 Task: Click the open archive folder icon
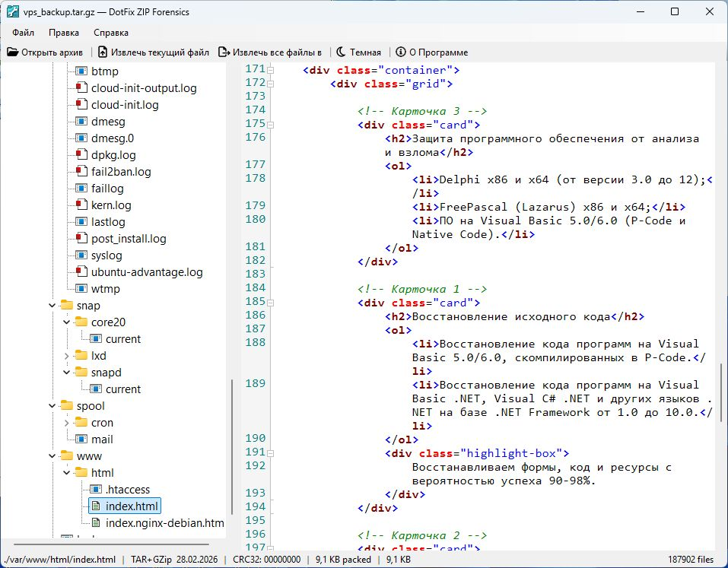click(x=12, y=52)
